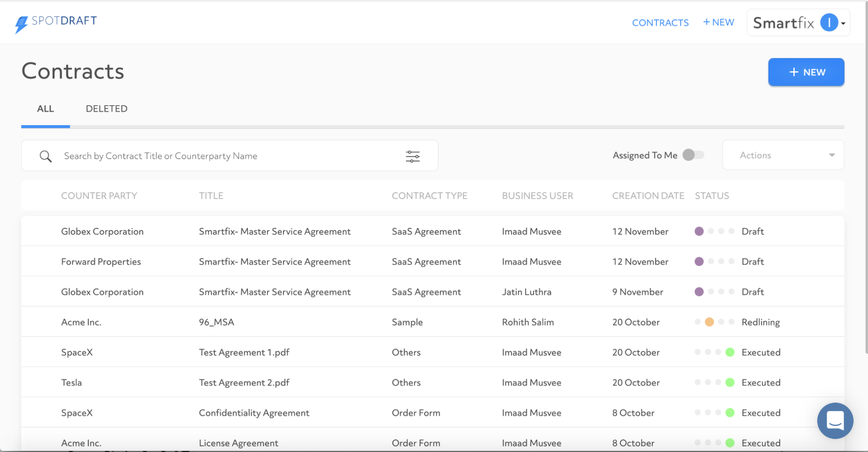
Task: Switch to the DELETED tab
Action: point(106,109)
